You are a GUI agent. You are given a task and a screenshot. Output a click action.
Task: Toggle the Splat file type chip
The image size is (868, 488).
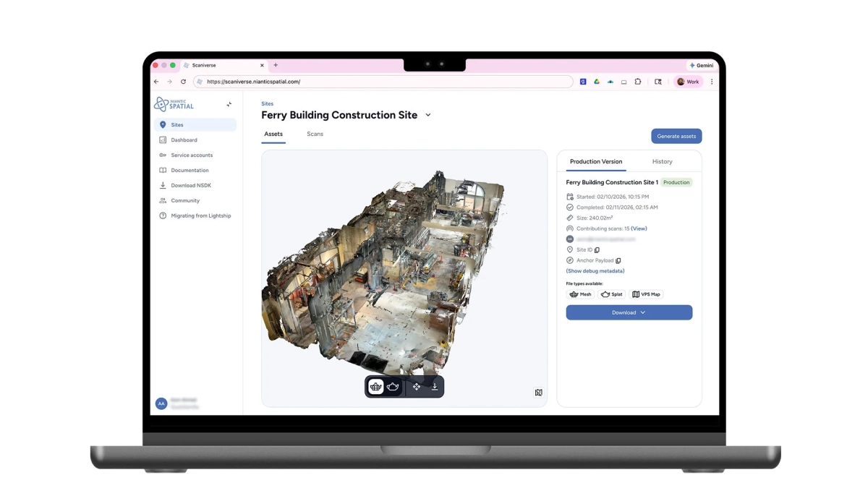click(612, 294)
